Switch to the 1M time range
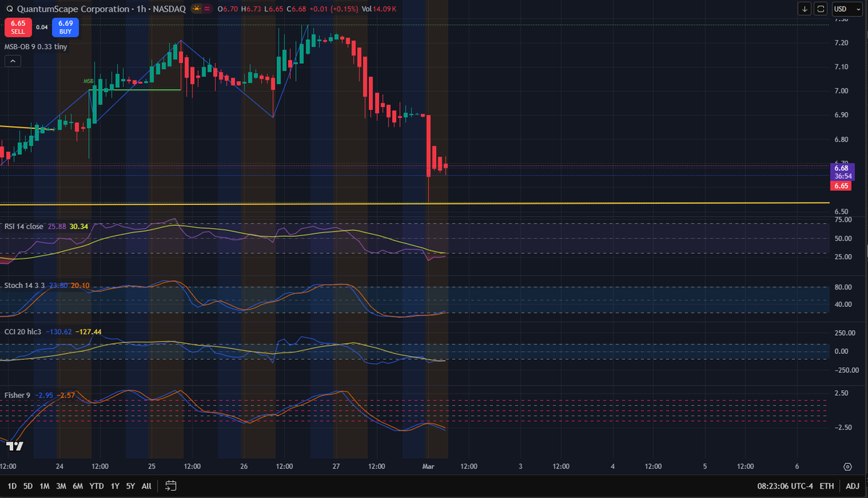Screen dimensions: 868x498 pos(45,486)
